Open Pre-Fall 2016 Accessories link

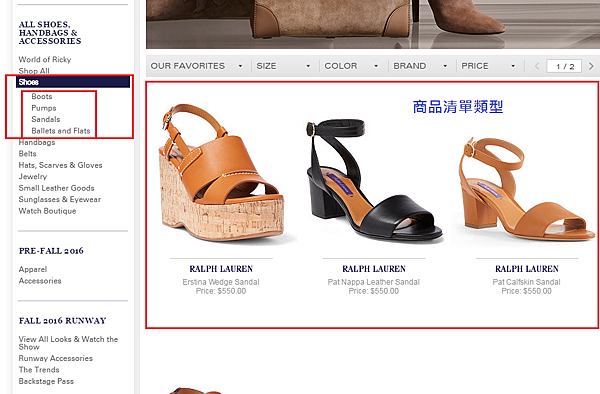click(40, 281)
